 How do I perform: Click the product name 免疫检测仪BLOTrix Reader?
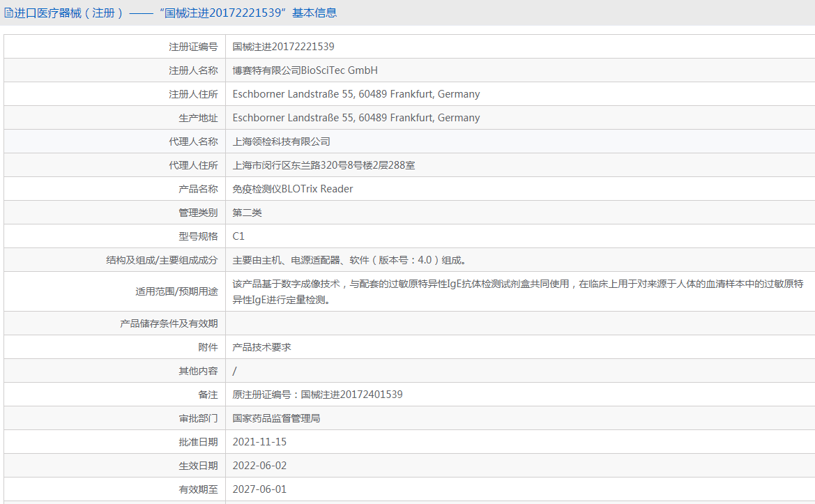[x=292, y=189]
